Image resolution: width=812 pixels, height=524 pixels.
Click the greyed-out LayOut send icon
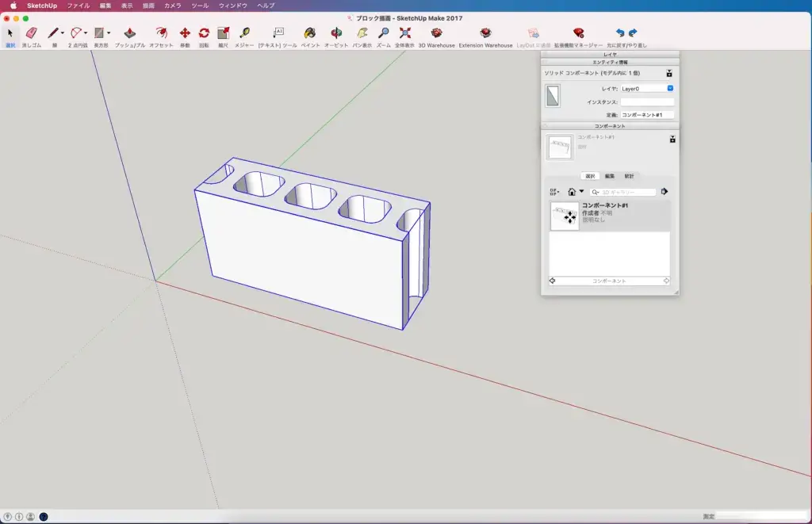(534, 33)
